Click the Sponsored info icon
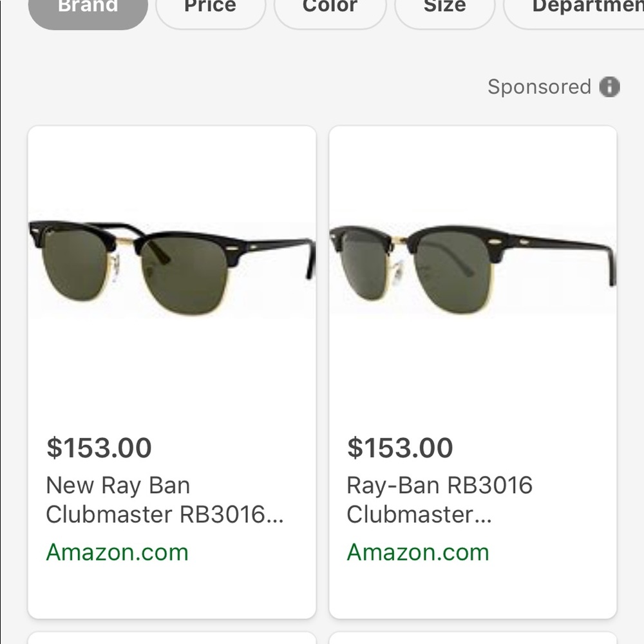The height and width of the screenshot is (644, 644). tap(609, 87)
